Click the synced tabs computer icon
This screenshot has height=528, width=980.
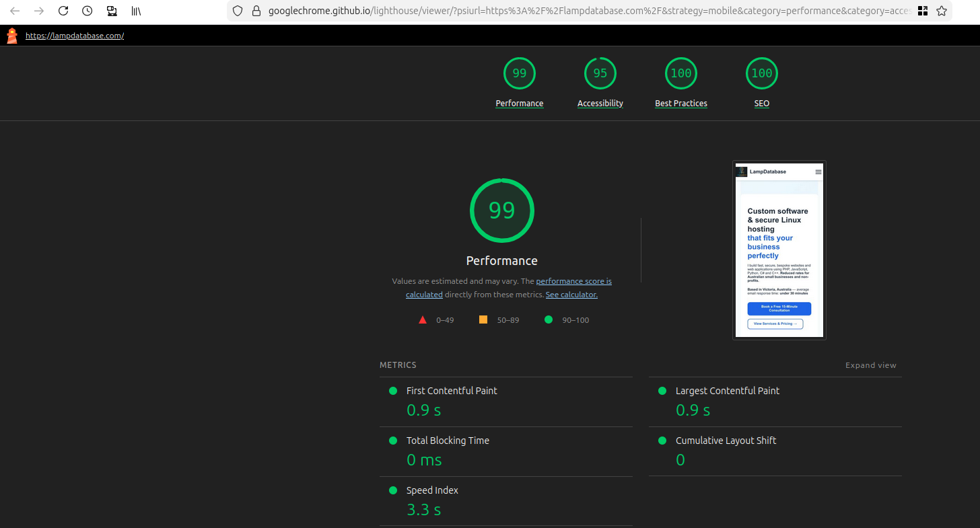pyautogui.click(x=112, y=11)
